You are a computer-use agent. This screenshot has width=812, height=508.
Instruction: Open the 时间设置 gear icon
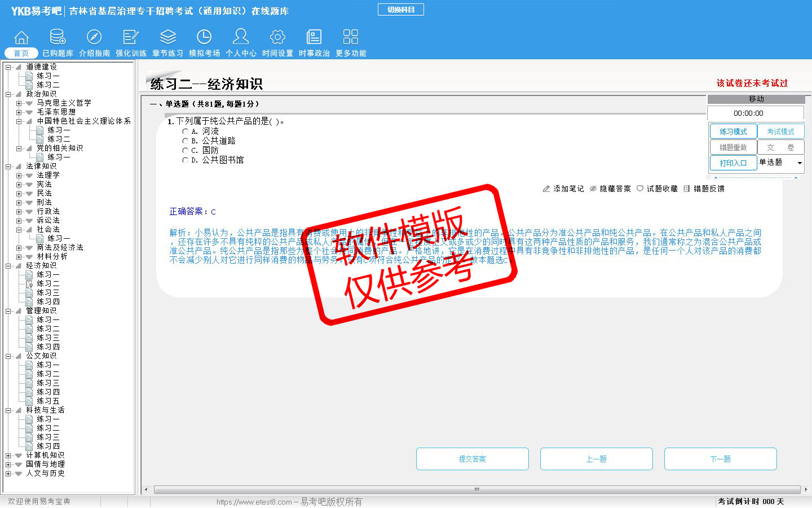277,37
